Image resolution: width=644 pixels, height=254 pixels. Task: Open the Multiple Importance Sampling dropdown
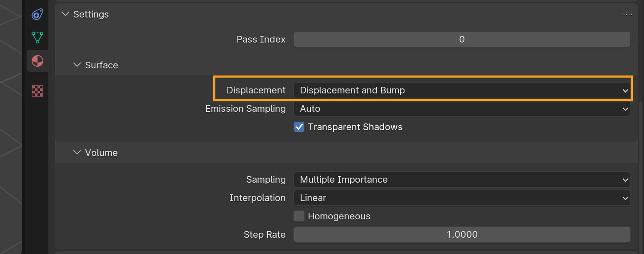tap(462, 180)
